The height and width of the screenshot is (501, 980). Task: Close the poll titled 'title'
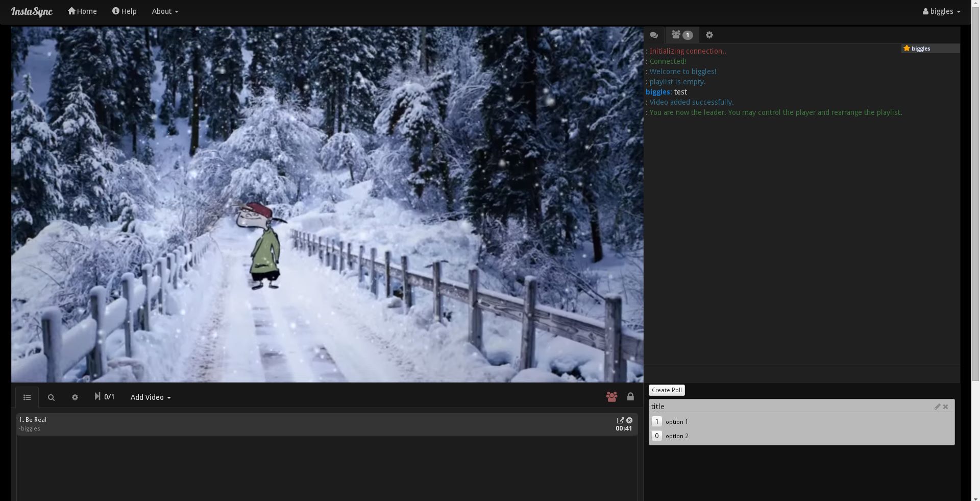[946, 407]
